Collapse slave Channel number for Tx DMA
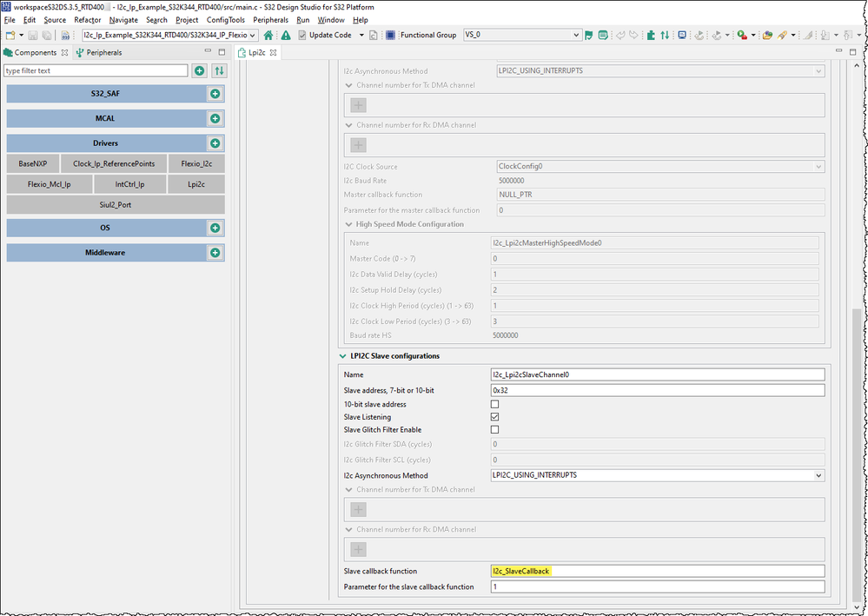The width and height of the screenshot is (868, 616). [x=348, y=489]
